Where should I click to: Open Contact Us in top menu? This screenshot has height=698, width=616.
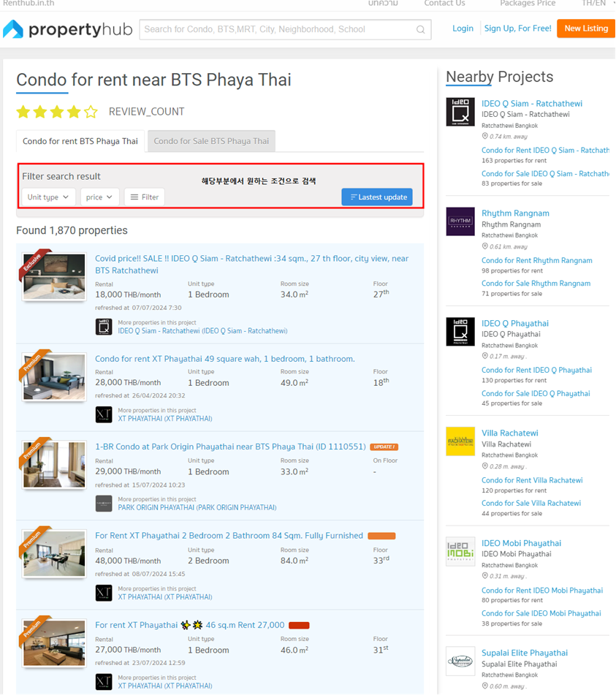[x=444, y=4]
